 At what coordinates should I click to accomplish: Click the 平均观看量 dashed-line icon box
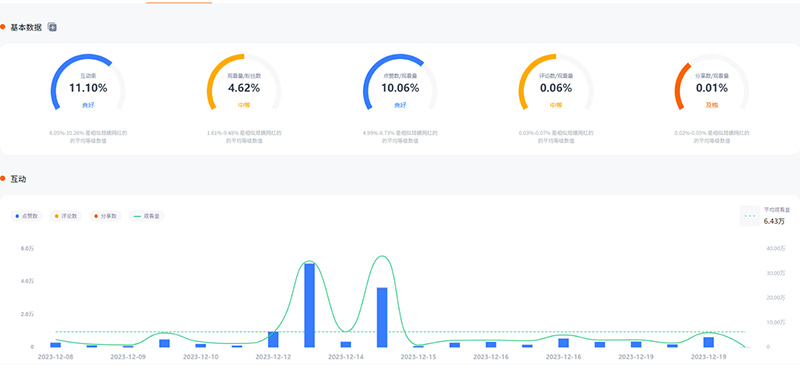click(x=749, y=216)
